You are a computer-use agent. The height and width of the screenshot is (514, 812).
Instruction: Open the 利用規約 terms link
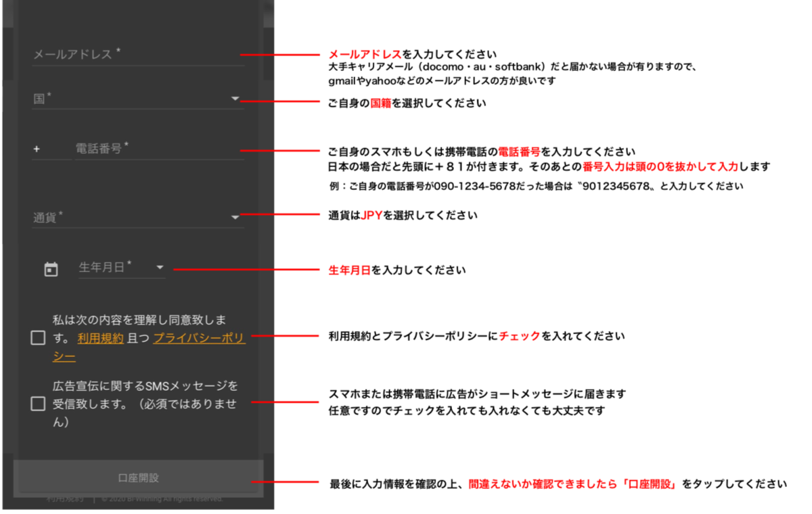pos(99,337)
